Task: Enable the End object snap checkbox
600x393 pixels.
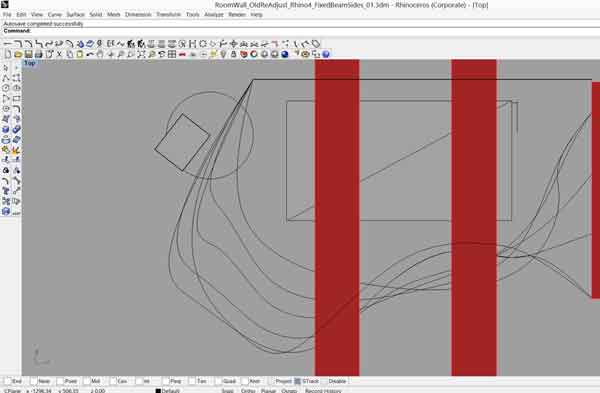Action: [x=8, y=381]
